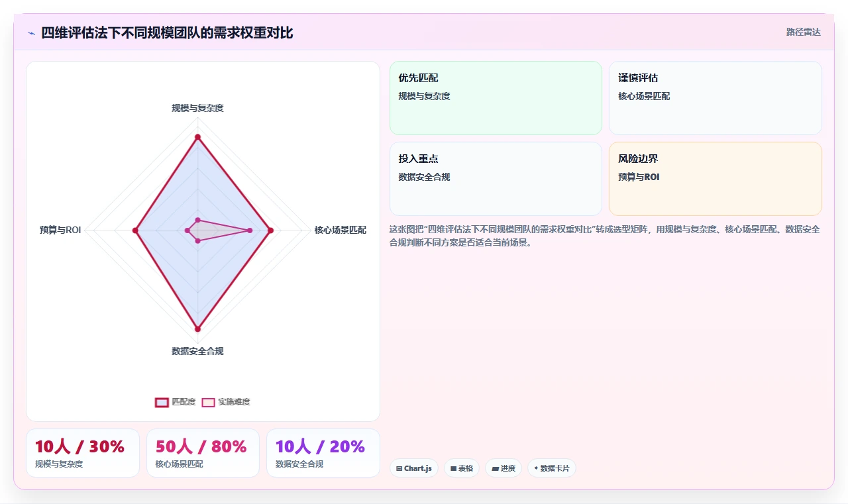The width and height of the screenshot is (848, 504).
Task: Click the top data point on 规模与复杂度 axis
Action: click(x=197, y=137)
